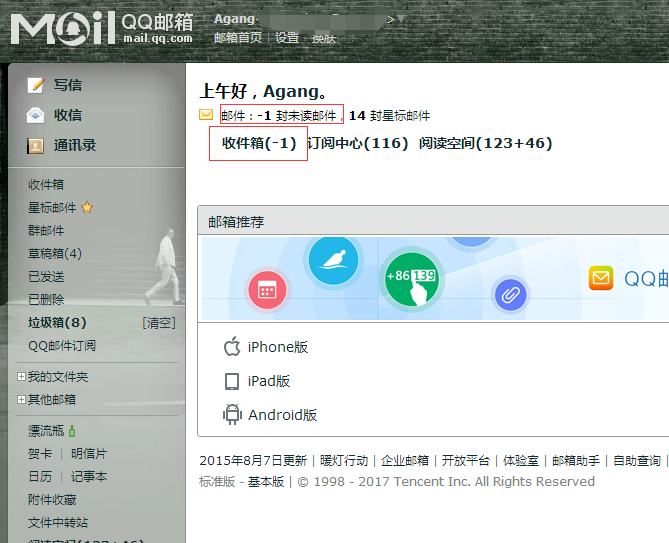669x543 pixels.
Task: Click 开放平台 footer link
Action: click(x=466, y=461)
